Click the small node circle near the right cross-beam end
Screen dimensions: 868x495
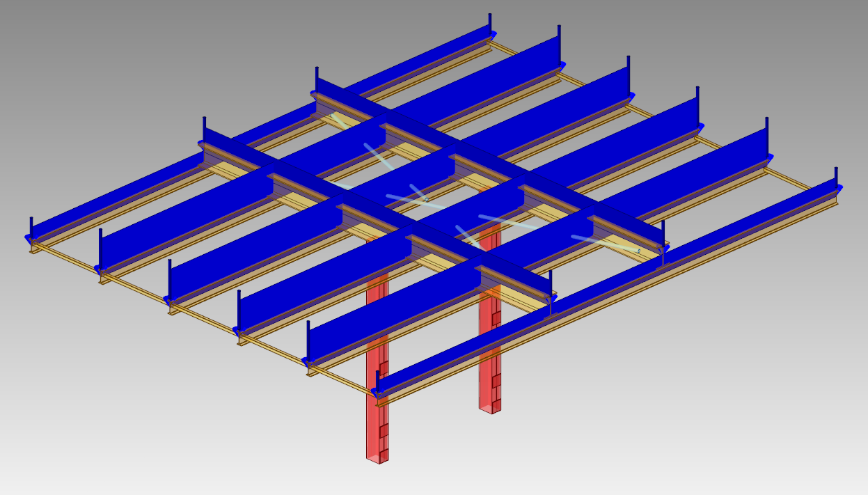[638, 251]
